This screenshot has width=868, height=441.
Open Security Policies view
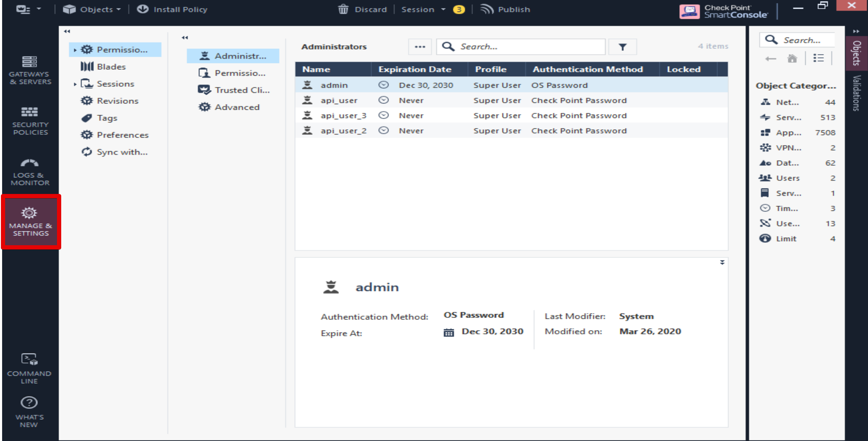tap(30, 121)
